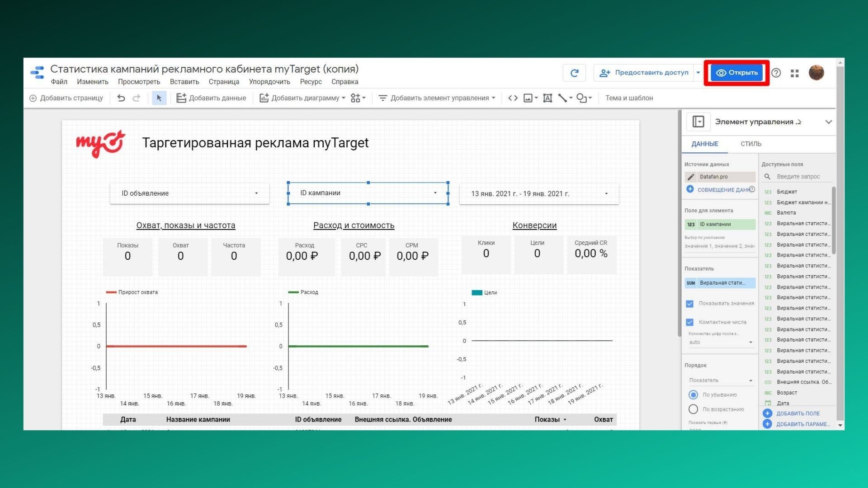
Task: Open the Страница menu
Action: pos(224,82)
